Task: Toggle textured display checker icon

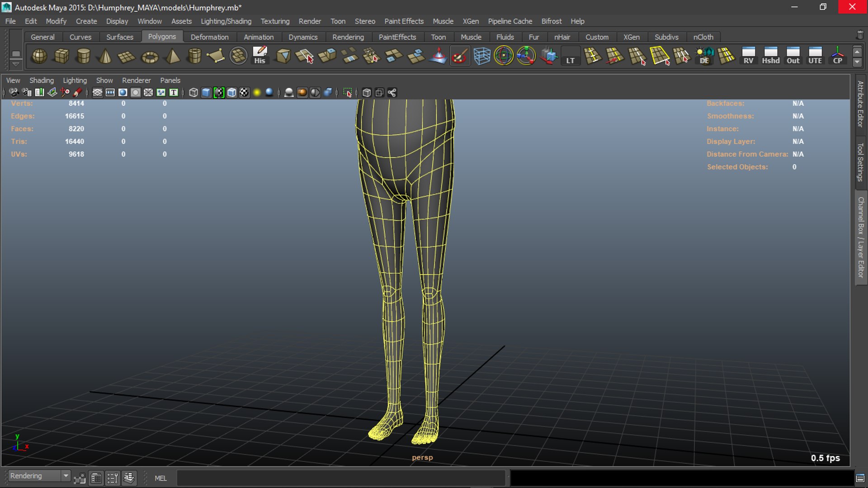Action: click(x=244, y=93)
